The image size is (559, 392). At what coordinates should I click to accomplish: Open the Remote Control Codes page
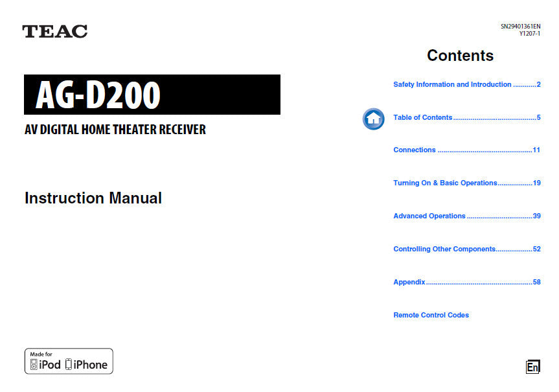click(x=431, y=315)
